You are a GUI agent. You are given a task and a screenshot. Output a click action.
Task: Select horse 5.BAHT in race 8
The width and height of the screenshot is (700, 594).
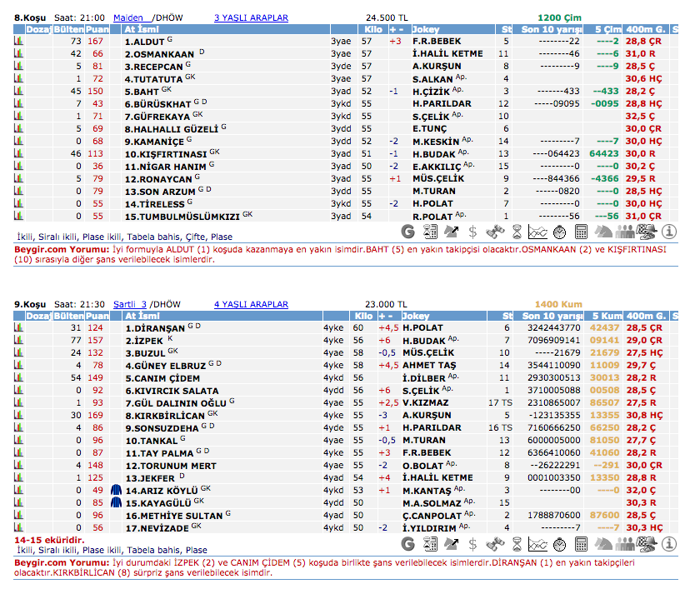pos(142,91)
